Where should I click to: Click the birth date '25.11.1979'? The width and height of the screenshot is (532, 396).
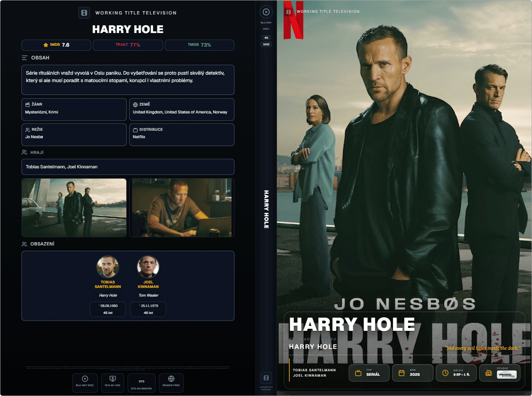(149, 306)
